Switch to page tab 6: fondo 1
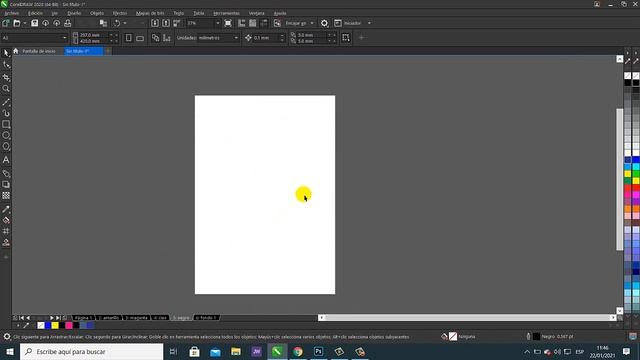Screen dimensions: 640x360 tap(207, 318)
